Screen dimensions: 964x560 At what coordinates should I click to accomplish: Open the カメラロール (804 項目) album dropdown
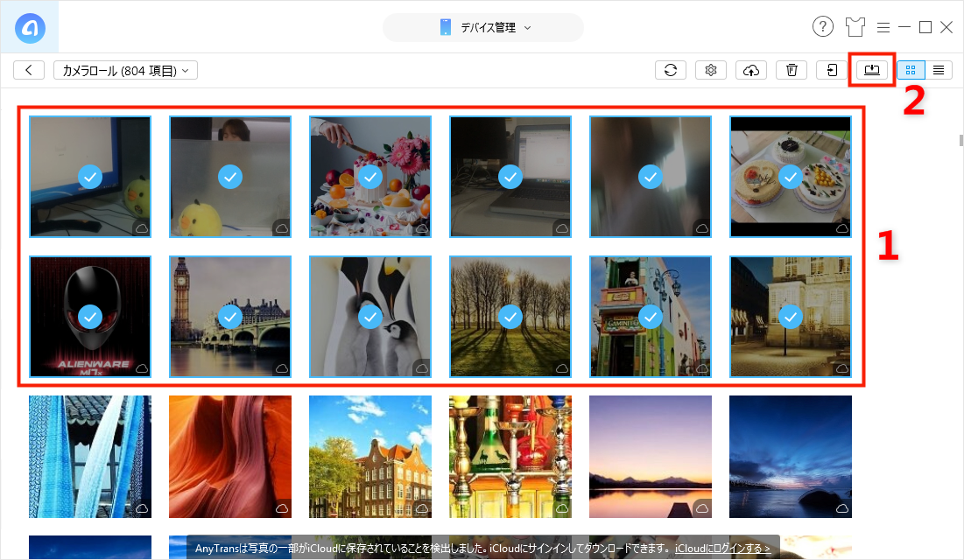(125, 70)
